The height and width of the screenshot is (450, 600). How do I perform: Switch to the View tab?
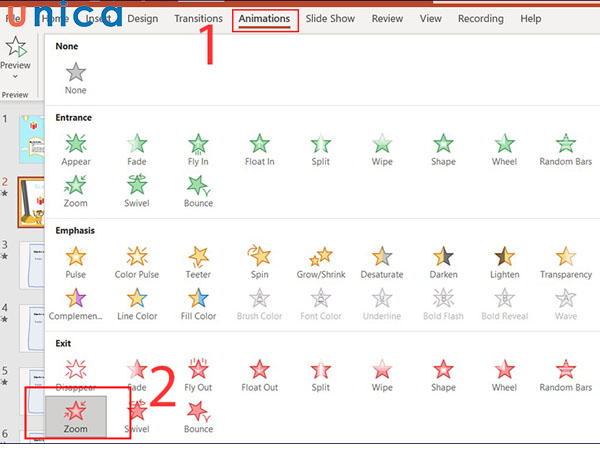coord(430,18)
